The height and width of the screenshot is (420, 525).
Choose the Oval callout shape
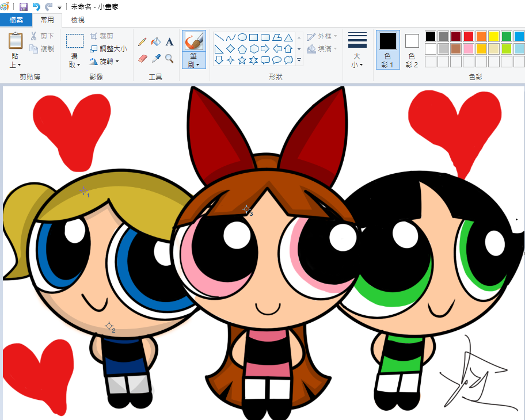tap(277, 60)
